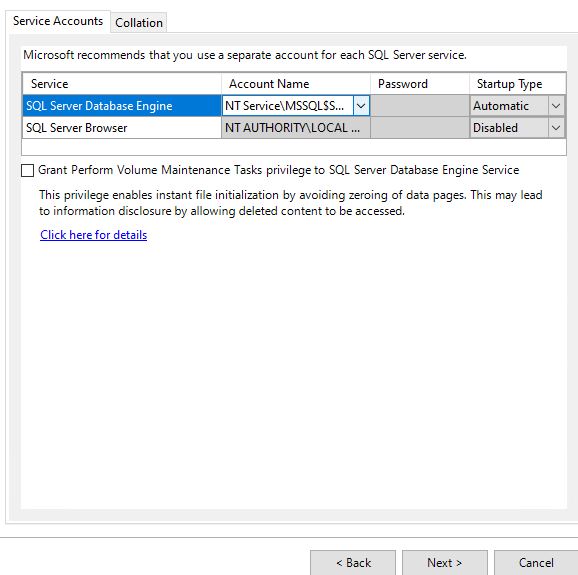
Task: Enable Grant Perform Volume Maintenance Tasks checkbox
Action: (28, 170)
